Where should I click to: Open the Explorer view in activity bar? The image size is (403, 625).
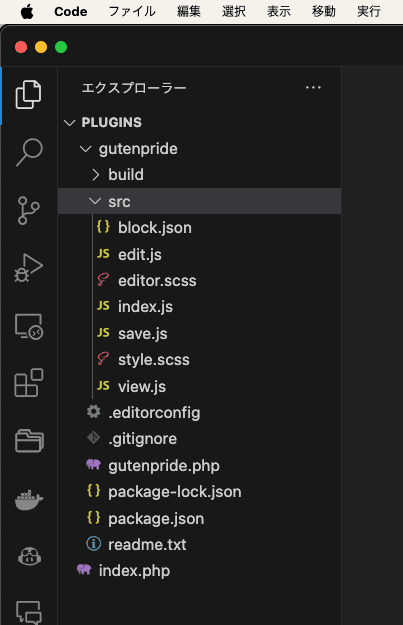28,94
